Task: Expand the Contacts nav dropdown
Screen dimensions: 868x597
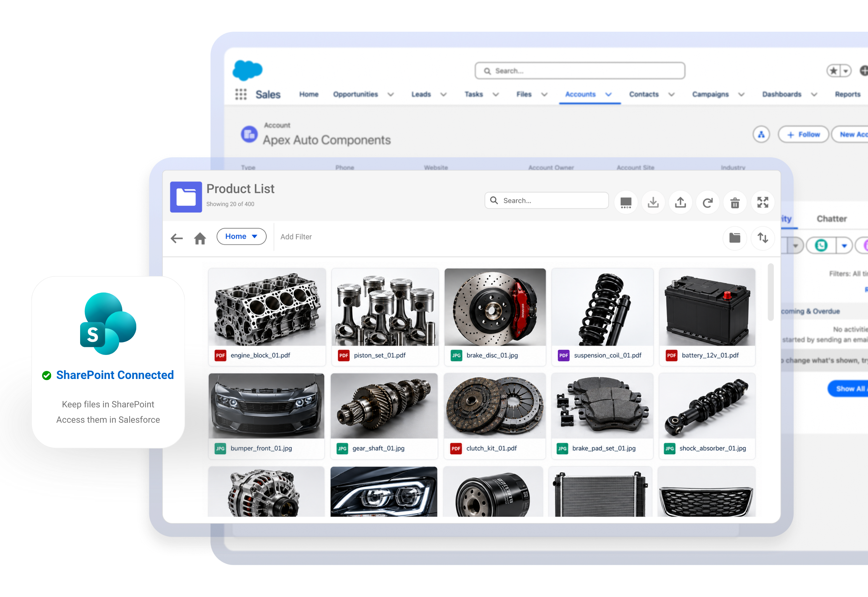Action: click(671, 94)
